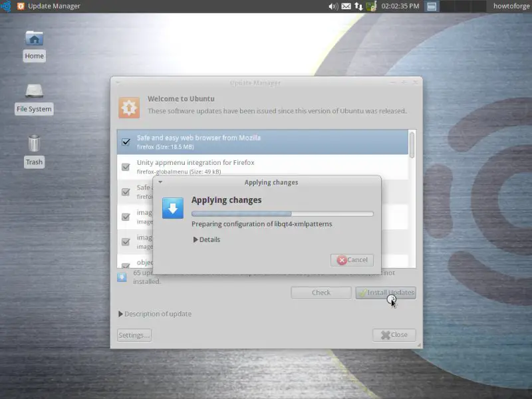
Task: Select the Unity appmenu integration for Firefox row
Action: 263,167
